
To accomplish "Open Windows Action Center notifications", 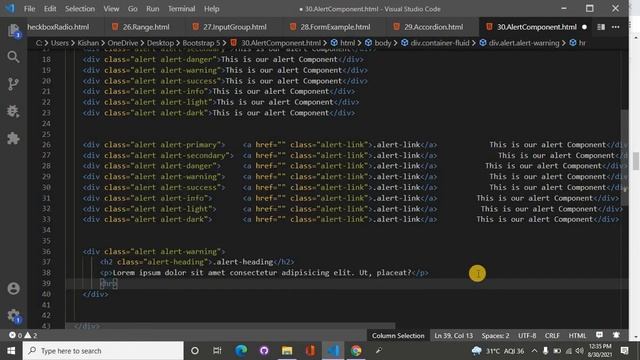I will tap(624, 351).
